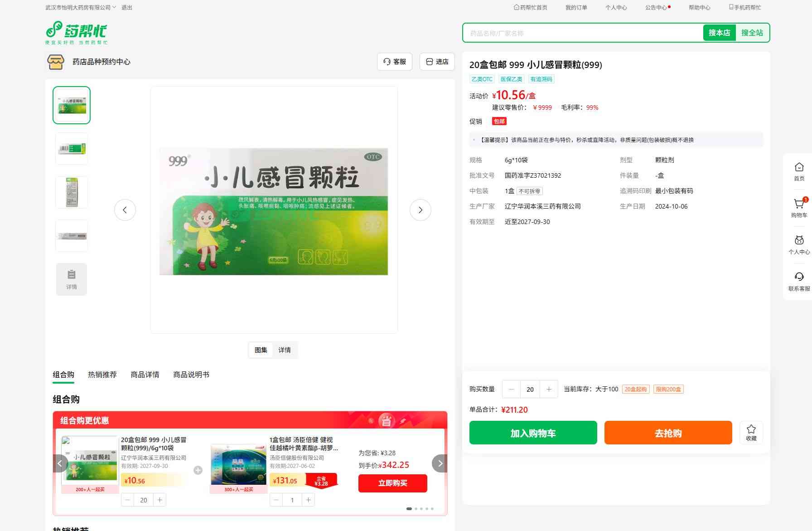Increase purchase quantity with plus button
Screen dimensions: 812x531
549,389
